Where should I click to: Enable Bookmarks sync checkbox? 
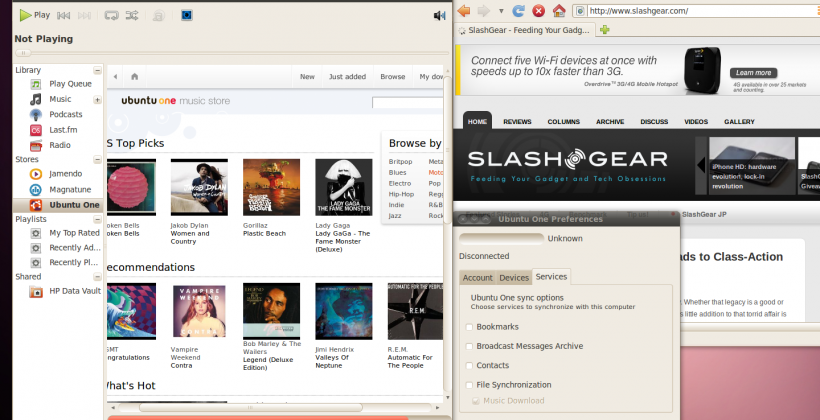[x=469, y=327]
